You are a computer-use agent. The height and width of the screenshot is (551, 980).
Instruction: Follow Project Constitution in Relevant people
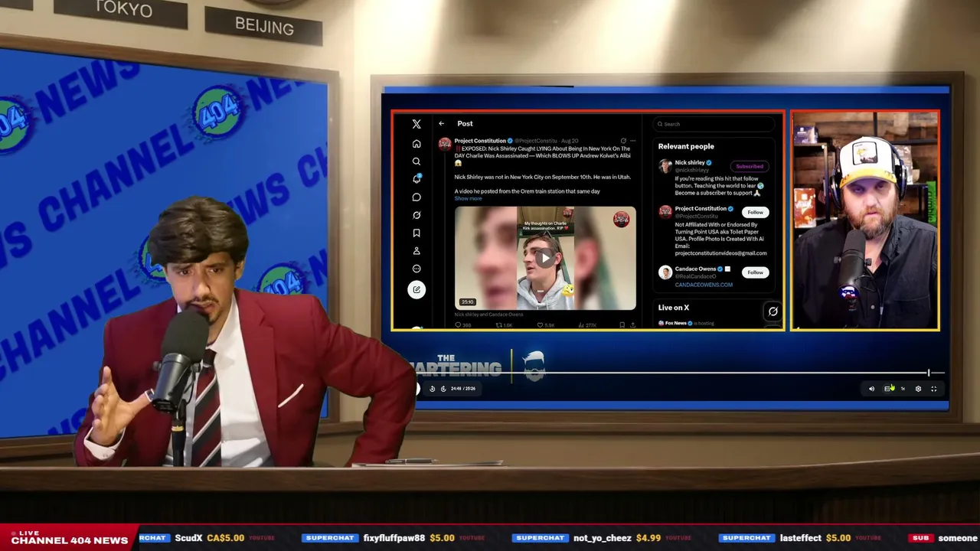(755, 212)
